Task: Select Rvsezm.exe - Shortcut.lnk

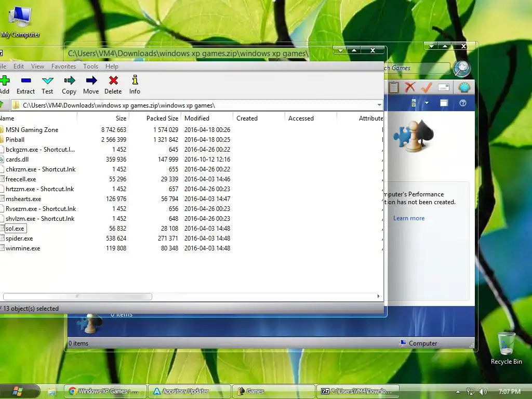Action: (41, 208)
